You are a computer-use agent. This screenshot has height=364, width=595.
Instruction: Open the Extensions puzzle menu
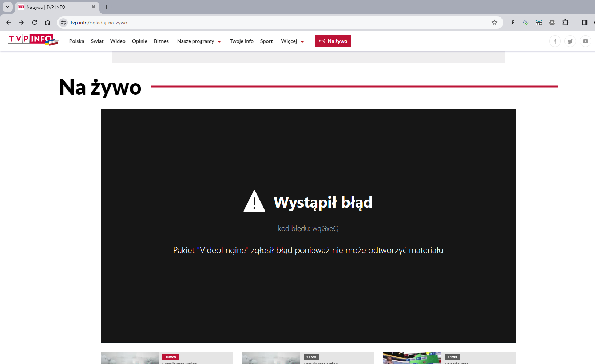[565, 23]
